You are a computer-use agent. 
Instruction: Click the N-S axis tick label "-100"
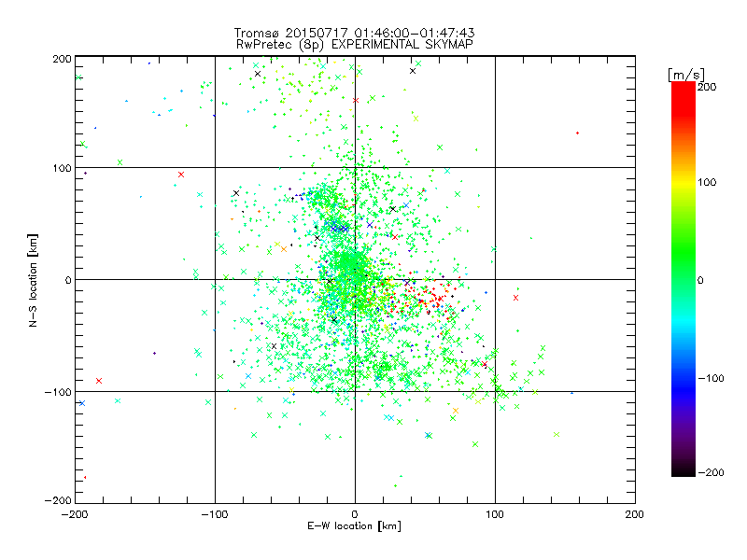(58, 392)
